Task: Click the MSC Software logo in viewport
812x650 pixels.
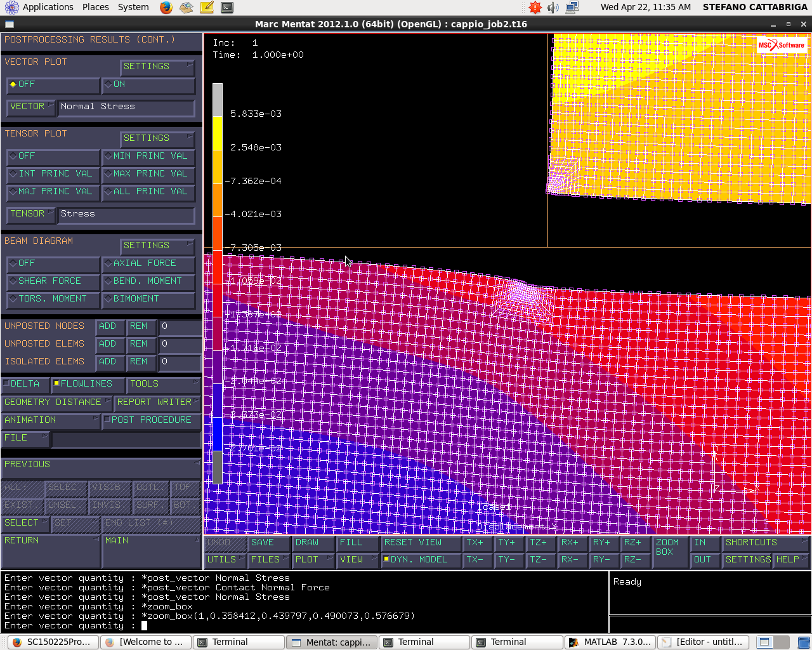Action: pyautogui.click(x=782, y=45)
